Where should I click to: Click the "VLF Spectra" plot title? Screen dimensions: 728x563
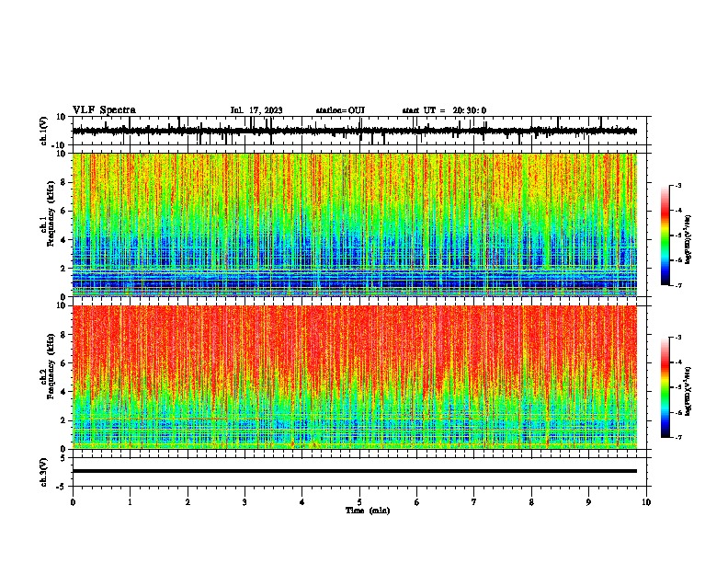[104, 110]
